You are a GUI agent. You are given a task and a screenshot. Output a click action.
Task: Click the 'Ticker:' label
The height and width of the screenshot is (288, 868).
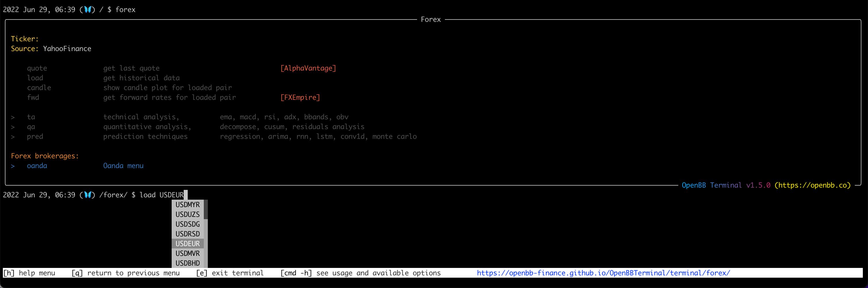point(25,39)
